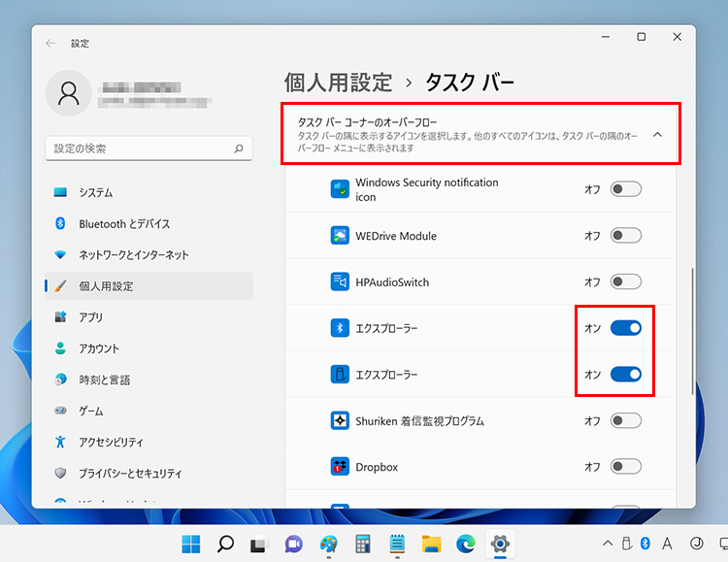Click the Dropbox icon in the list

[340, 467]
